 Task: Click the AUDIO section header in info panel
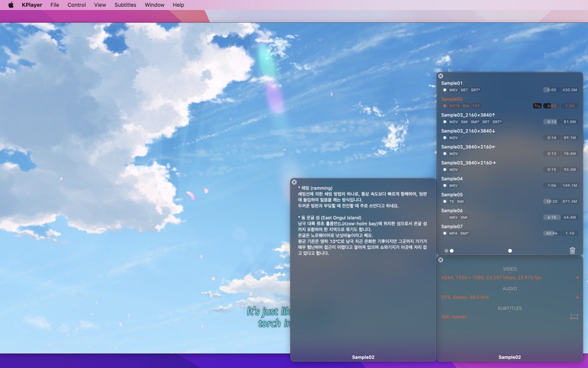click(x=509, y=289)
